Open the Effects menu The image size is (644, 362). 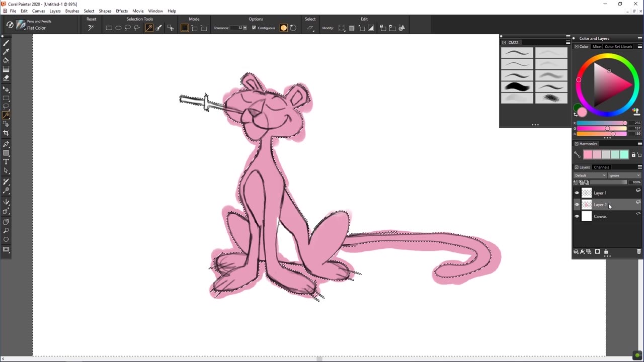122,11
